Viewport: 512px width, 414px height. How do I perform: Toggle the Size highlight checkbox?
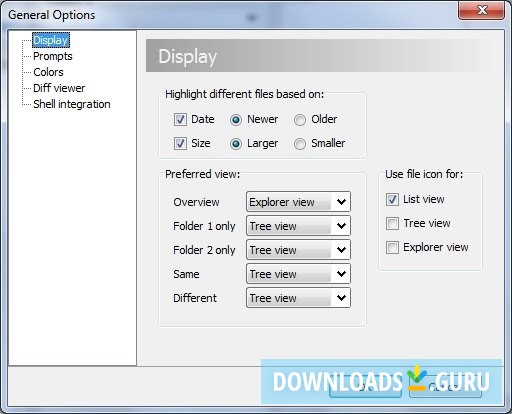180,144
